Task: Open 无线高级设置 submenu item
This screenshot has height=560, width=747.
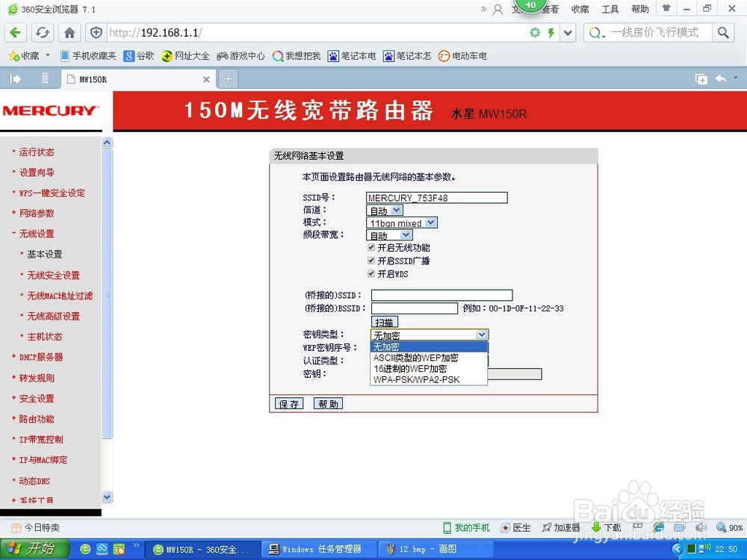Action: click(x=53, y=316)
